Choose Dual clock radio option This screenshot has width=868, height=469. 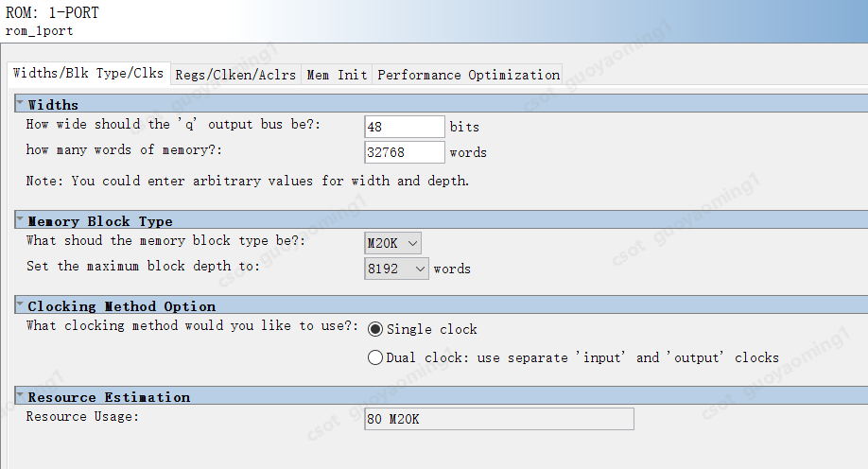pos(375,357)
